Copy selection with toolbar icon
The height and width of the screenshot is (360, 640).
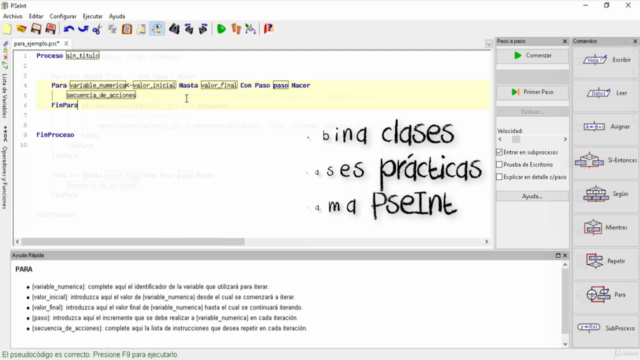pyautogui.click(x=112, y=29)
